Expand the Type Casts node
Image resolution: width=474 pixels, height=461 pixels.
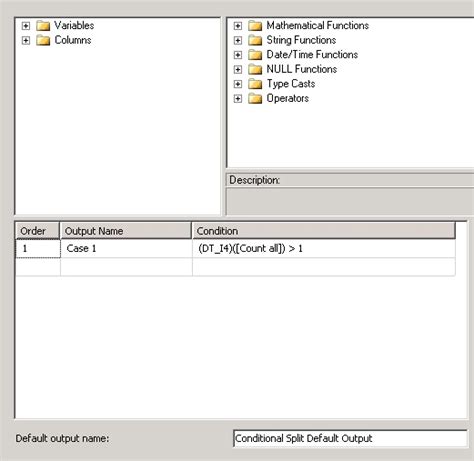238,84
